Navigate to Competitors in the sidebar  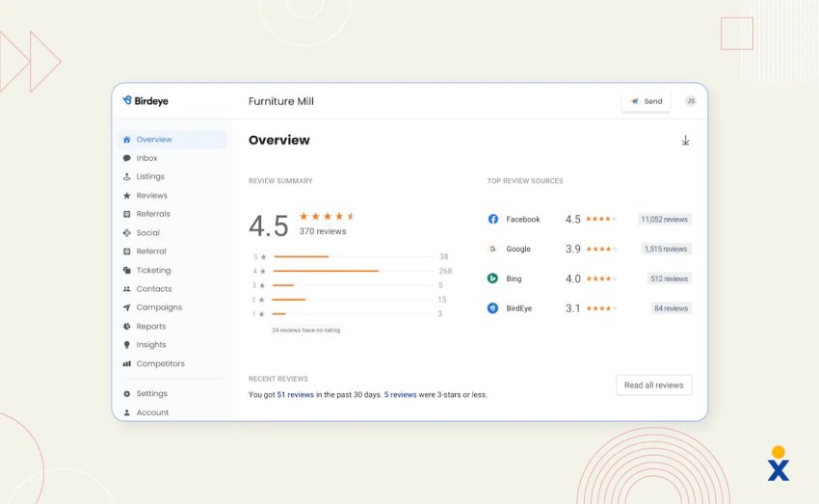tap(160, 363)
